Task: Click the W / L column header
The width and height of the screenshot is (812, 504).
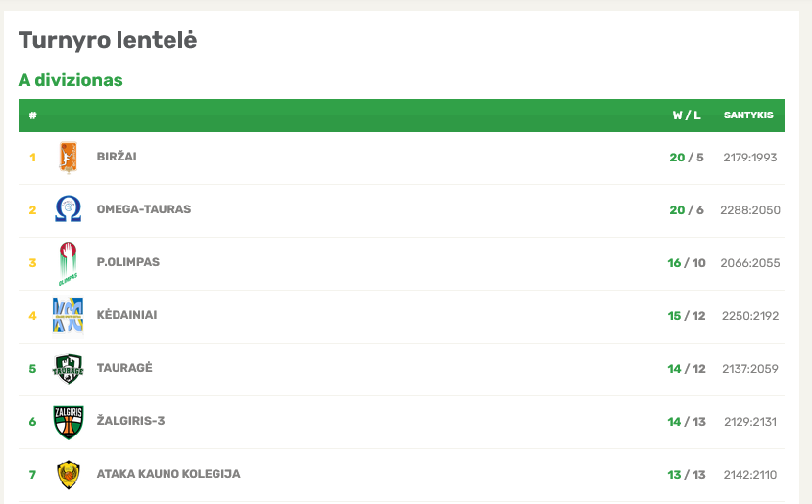Action: [687, 115]
